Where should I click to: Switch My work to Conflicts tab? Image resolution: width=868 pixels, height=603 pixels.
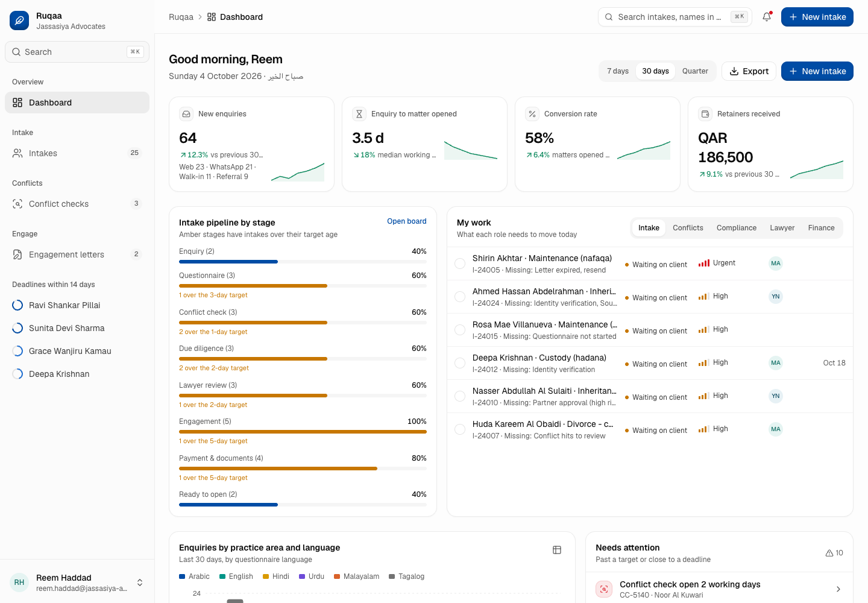click(x=688, y=228)
